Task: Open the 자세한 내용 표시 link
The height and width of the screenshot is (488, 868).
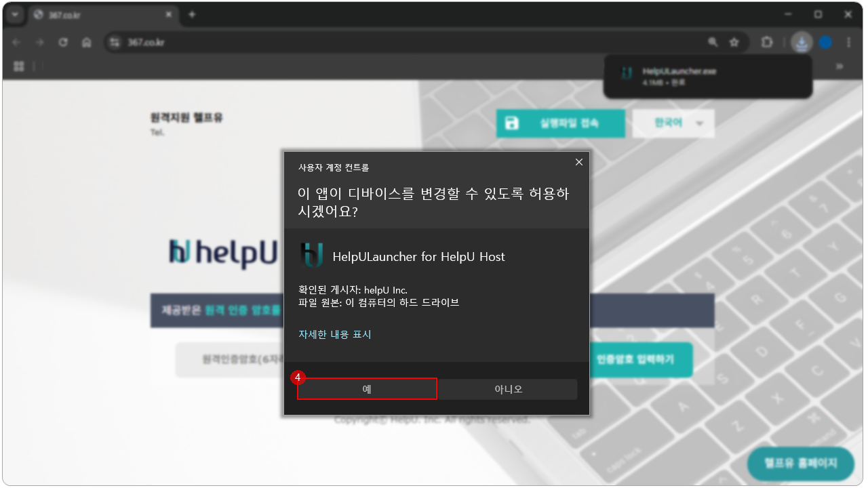Action: tap(335, 334)
